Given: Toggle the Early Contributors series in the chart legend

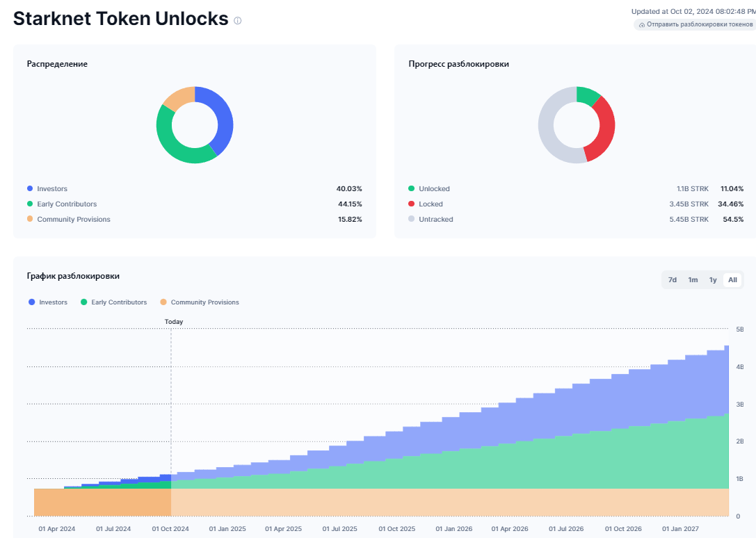Looking at the screenshot, I should [113, 302].
